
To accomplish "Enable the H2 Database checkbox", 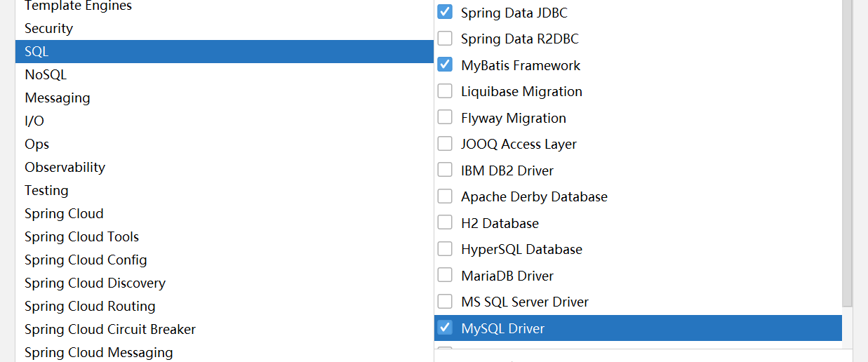I will (445, 222).
